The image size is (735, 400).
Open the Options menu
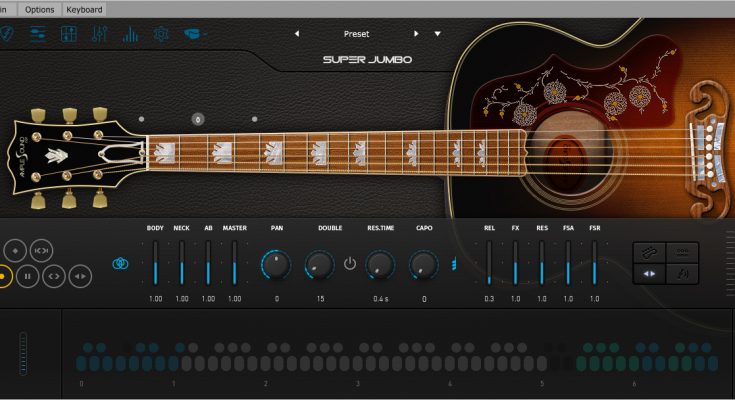[x=39, y=9]
